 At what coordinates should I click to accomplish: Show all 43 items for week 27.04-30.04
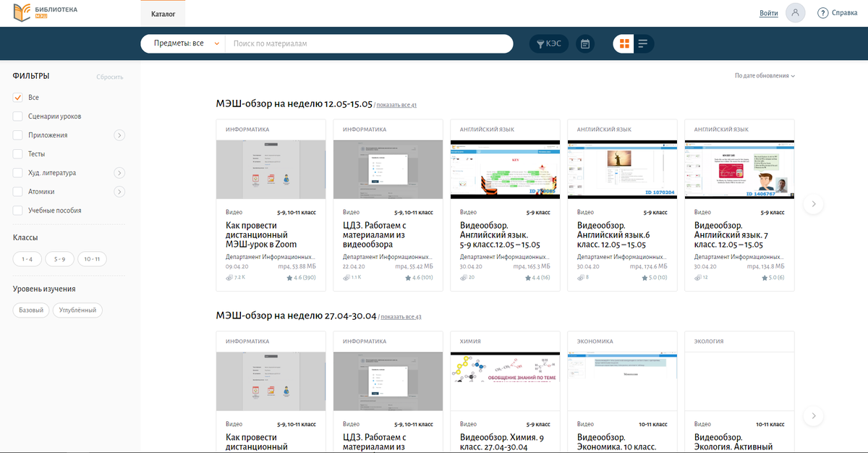401,317
